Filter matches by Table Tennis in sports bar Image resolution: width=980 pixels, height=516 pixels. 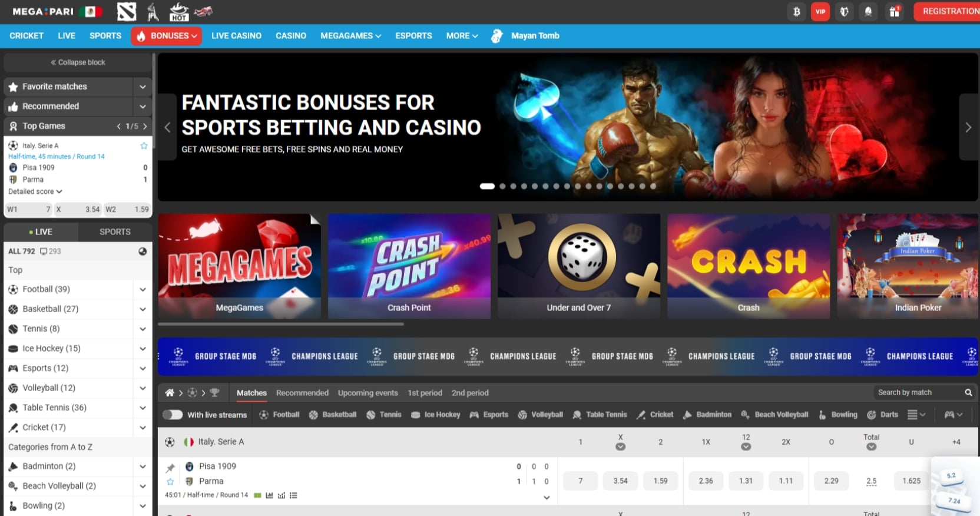(x=600, y=415)
